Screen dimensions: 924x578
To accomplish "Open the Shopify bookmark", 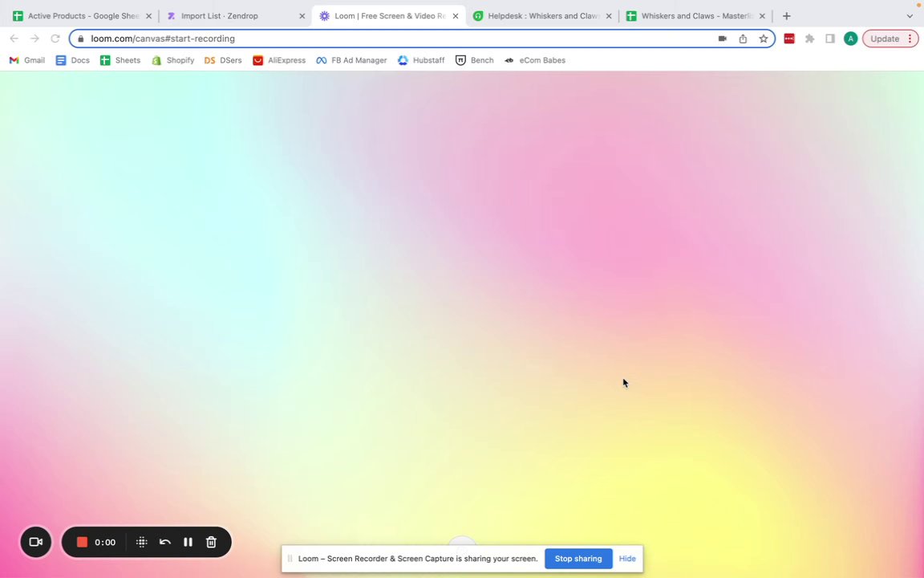I will pos(173,60).
